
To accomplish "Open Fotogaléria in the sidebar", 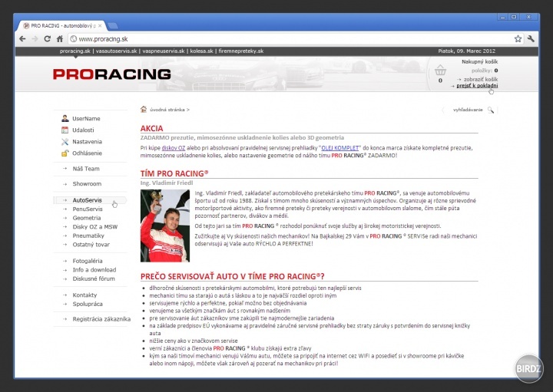I will [88, 261].
